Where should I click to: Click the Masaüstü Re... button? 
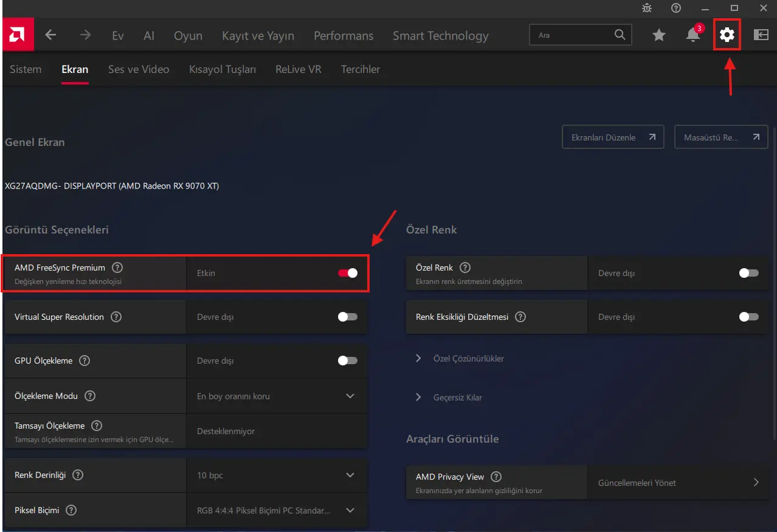tap(721, 137)
